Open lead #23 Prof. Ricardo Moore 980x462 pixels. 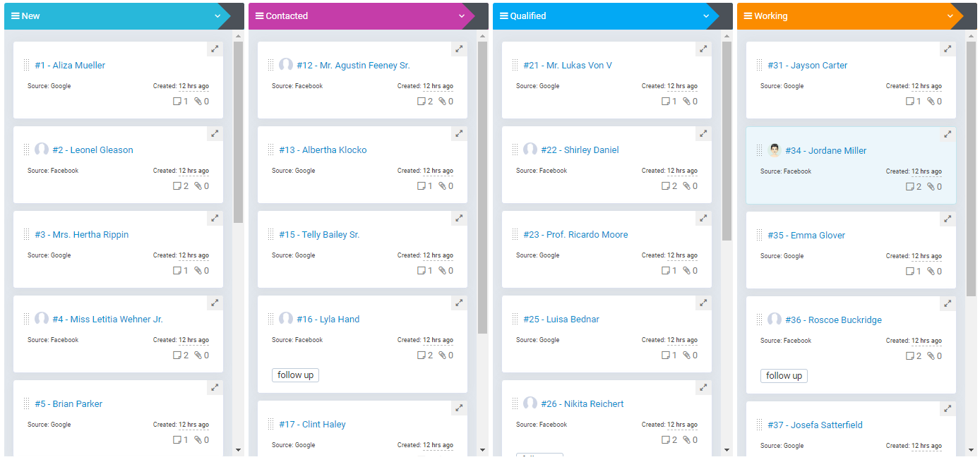[575, 235]
